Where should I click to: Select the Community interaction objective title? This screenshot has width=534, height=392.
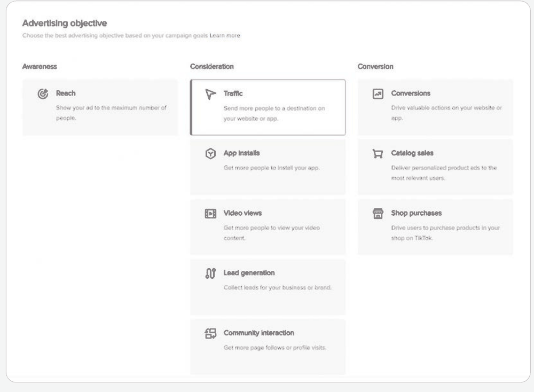pos(259,333)
